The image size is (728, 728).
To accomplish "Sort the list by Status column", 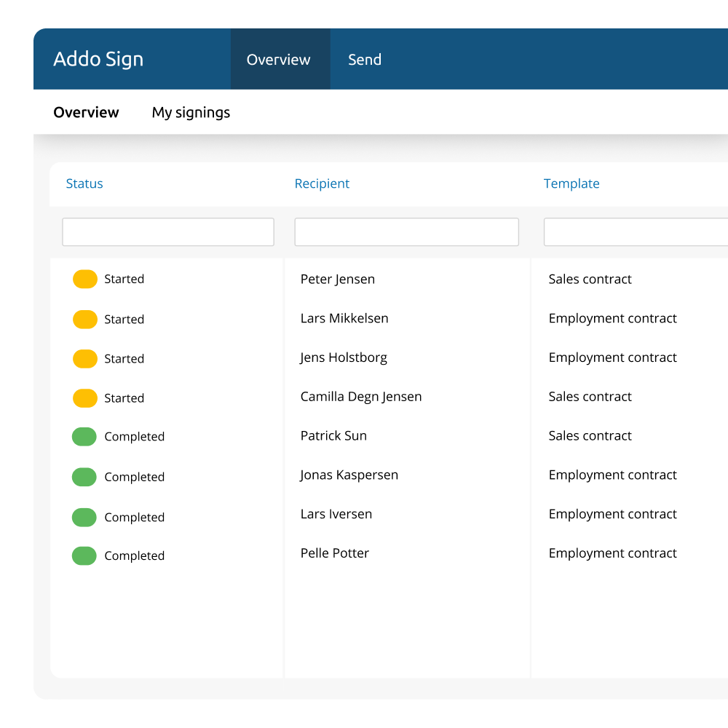I will pyautogui.click(x=84, y=183).
